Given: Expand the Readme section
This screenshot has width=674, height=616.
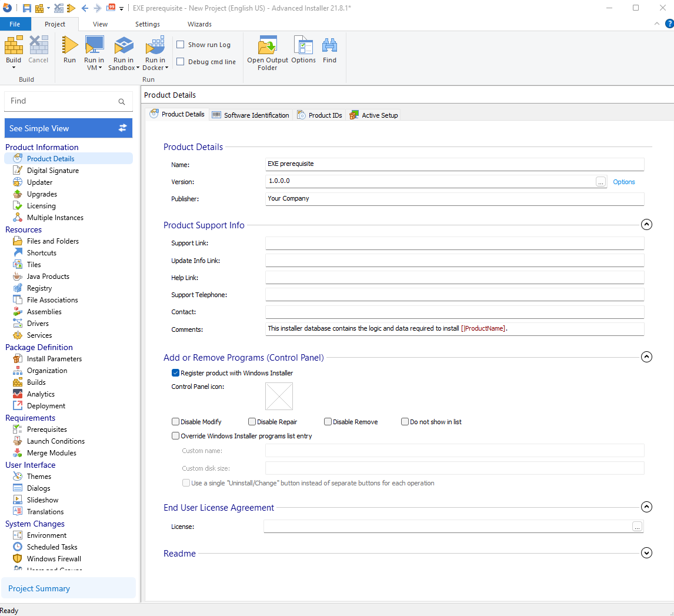Looking at the screenshot, I should (x=646, y=553).
